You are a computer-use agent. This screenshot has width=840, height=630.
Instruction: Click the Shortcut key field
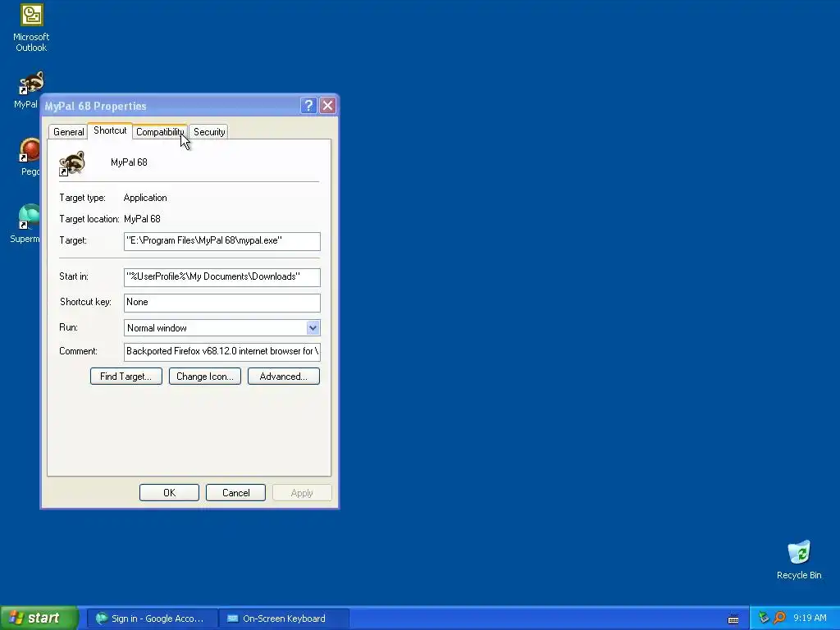point(221,303)
